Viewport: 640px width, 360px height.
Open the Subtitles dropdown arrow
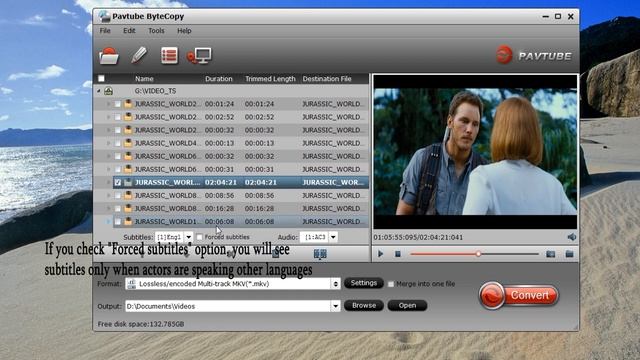tap(188, 237)
